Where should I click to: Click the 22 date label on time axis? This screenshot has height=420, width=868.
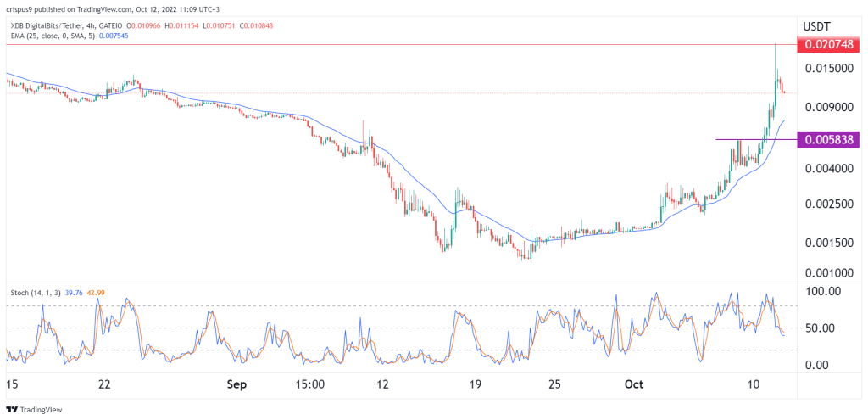pos(104,384)
